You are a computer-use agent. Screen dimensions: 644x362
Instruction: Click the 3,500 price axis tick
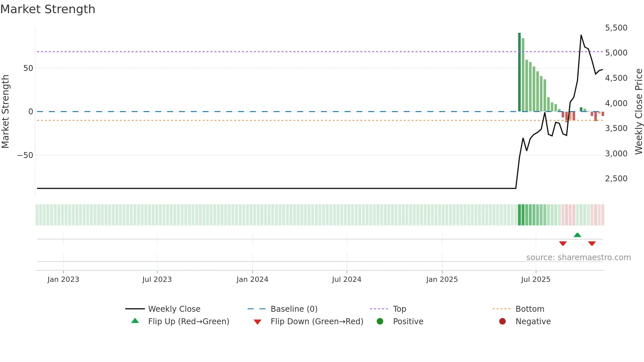click(616, 128)
